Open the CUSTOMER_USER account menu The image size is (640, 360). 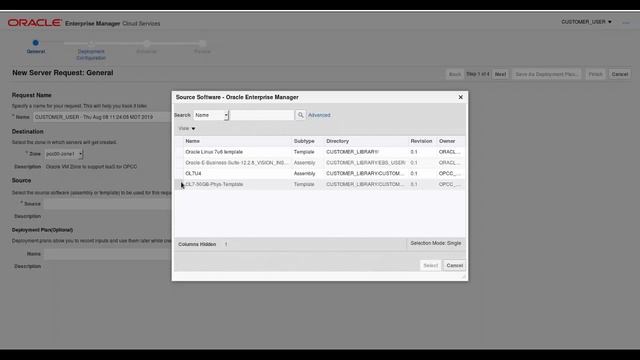click(x=586, y=22)
